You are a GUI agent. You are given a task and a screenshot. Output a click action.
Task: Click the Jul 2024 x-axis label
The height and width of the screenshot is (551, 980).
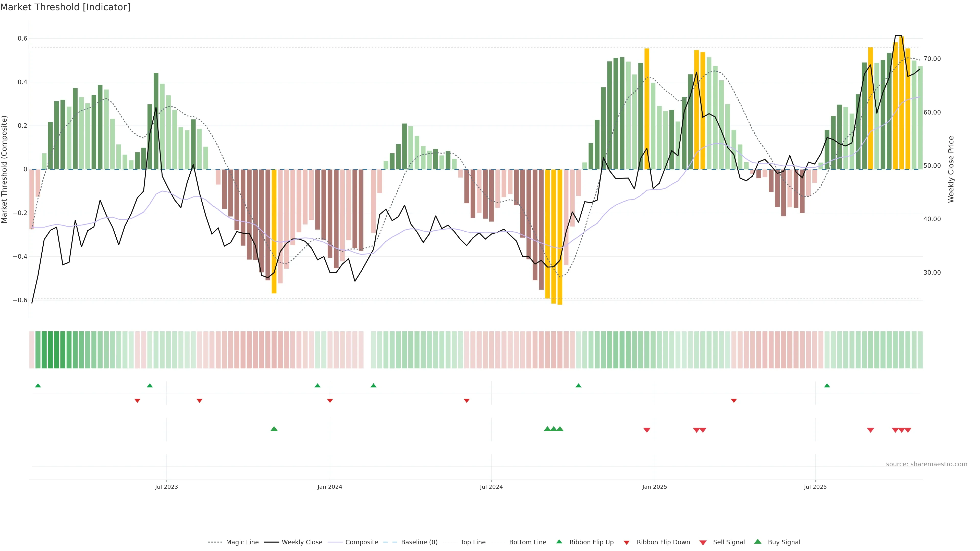click(x=491, y=487)
